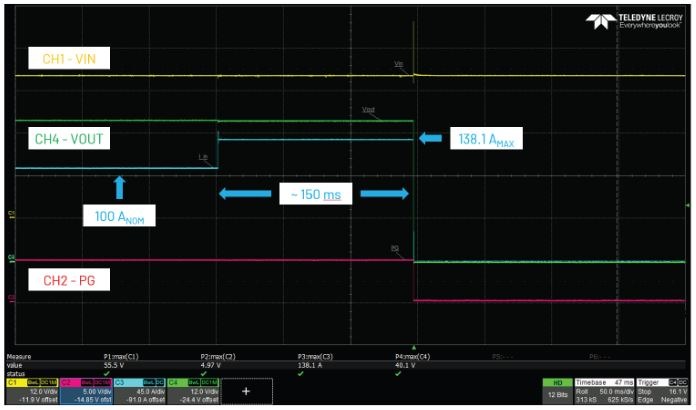Viewport: 696px width, 410px height.
Task: Click the 4.97 V measurement value
Action: 210,366
